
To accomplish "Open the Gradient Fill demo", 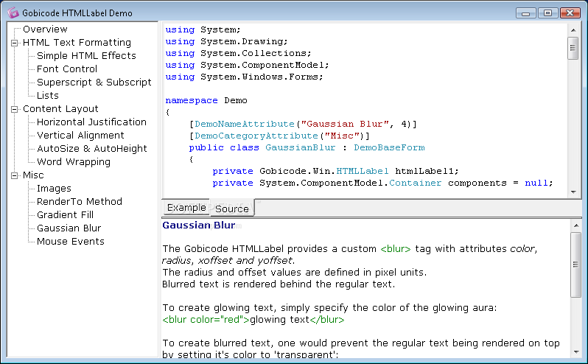I will (66, 215).
